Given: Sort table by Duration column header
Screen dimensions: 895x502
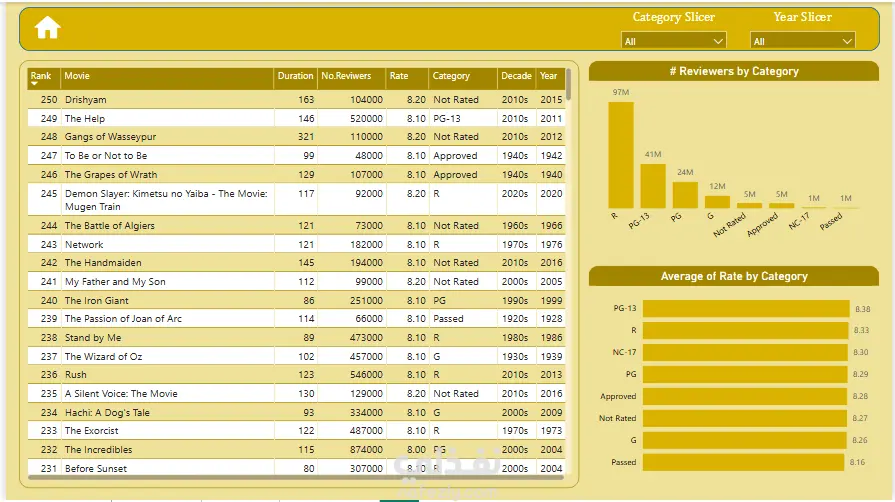Looking at the screenshot, I should click(295, 76).
